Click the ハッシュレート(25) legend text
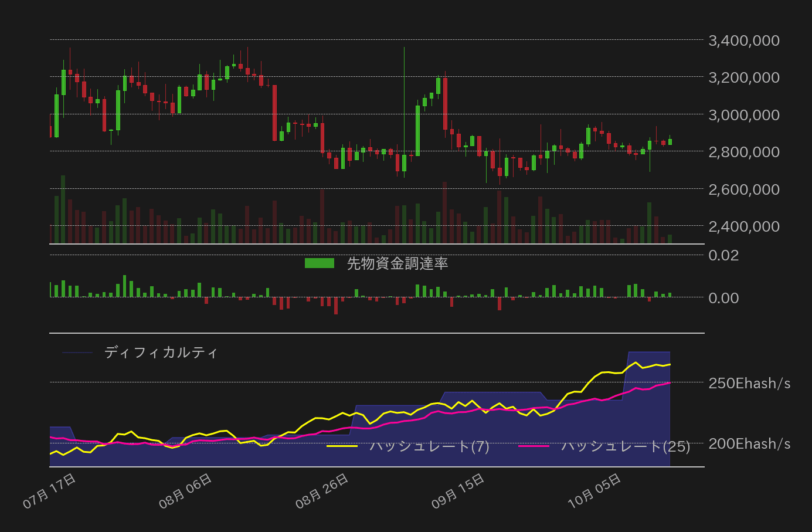Screen dimensions: 812x532 [x=624, y=446]
